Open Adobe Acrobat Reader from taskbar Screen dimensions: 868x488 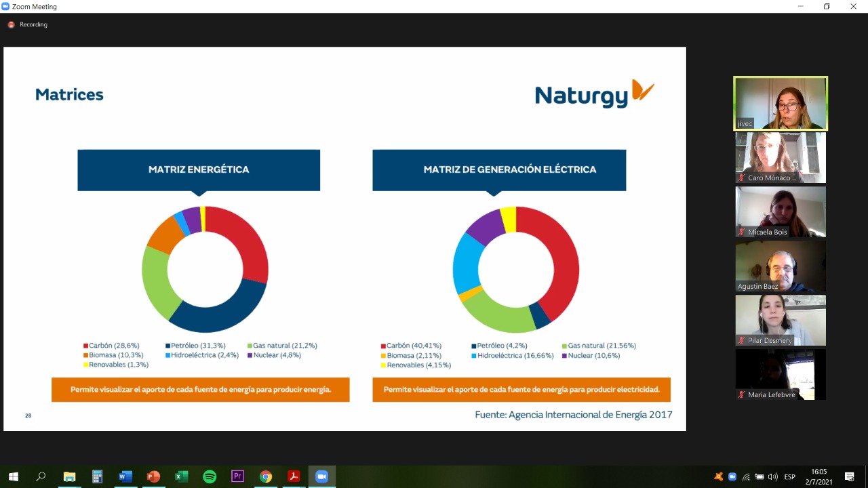pyautogui.click(x=294, y=476)
